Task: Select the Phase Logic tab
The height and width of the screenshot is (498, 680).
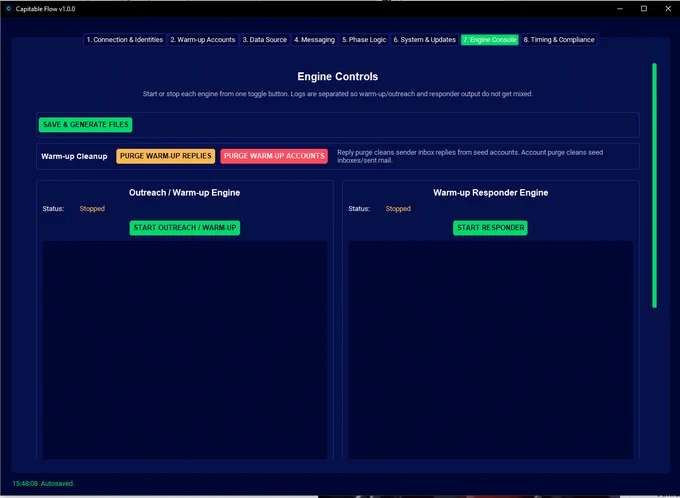Action: [x=364, y=39]
